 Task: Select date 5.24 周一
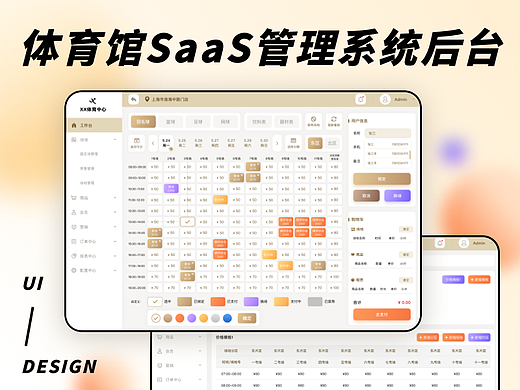(x=166, y=143)
